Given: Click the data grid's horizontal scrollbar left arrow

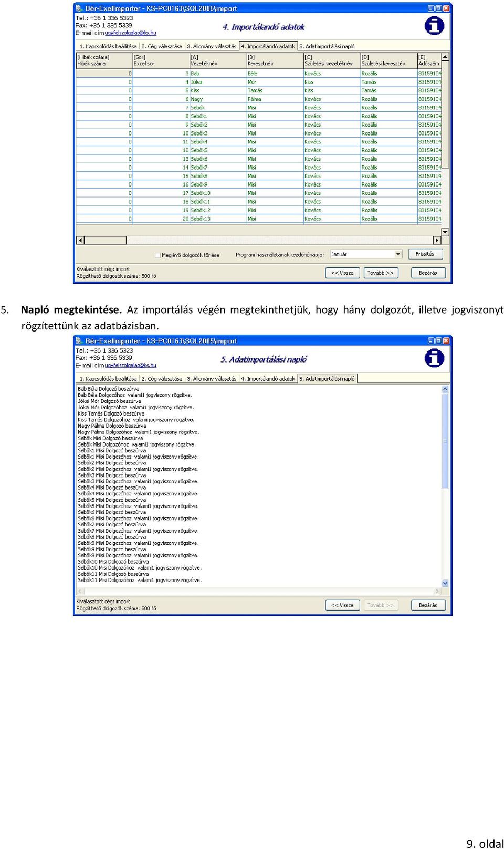Looking at the screenshot, I should point(80,241).
